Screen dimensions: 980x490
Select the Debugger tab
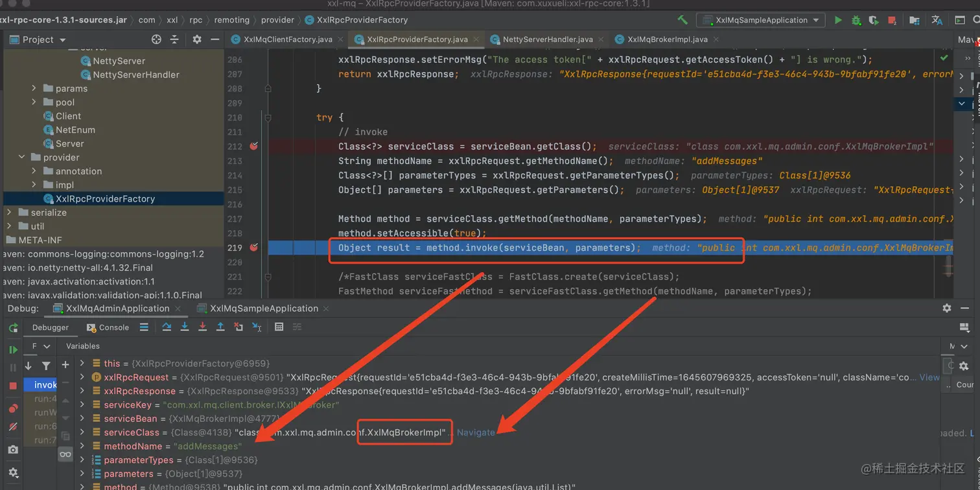click(51, 327)
